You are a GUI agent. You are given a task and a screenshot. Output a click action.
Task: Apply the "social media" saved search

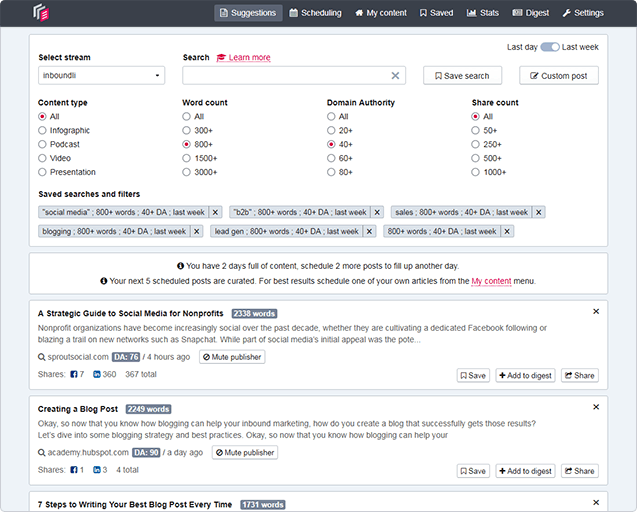click(124, 212)
